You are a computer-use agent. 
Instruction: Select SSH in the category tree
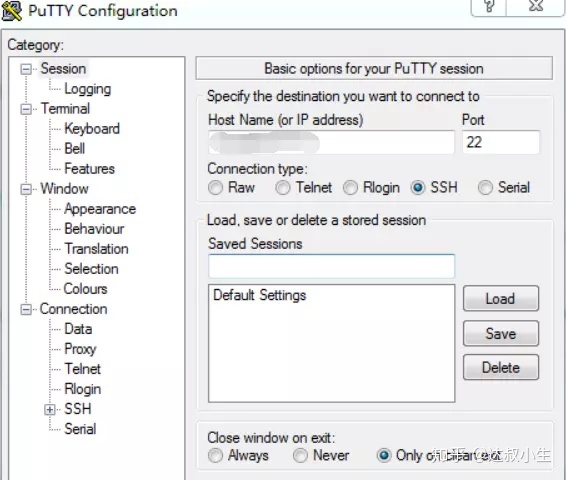[78, 409]
